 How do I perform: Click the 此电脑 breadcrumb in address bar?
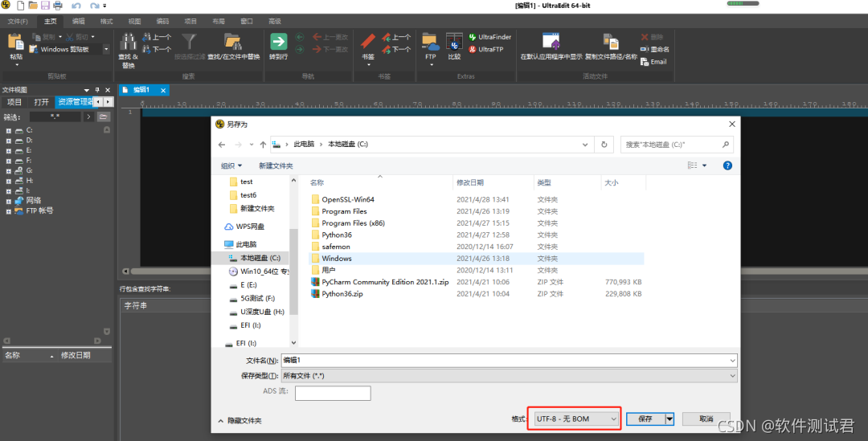click(x=304, y=145)
